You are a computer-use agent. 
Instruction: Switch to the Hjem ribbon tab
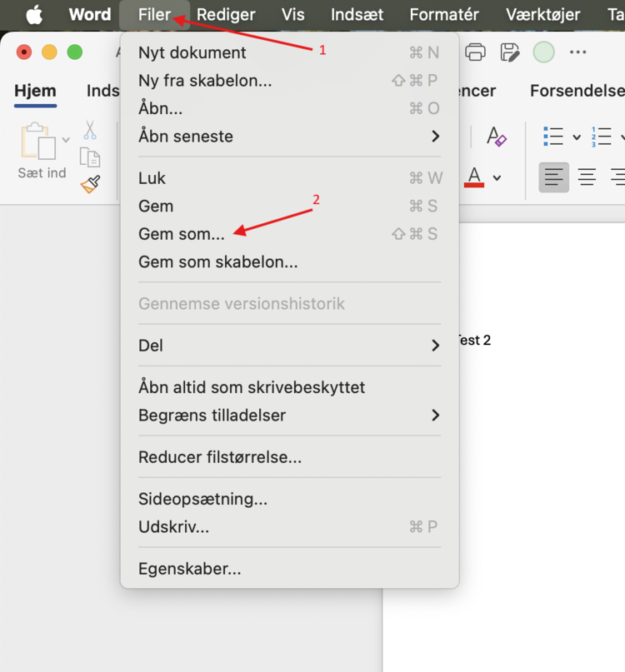tap(35, 91)
